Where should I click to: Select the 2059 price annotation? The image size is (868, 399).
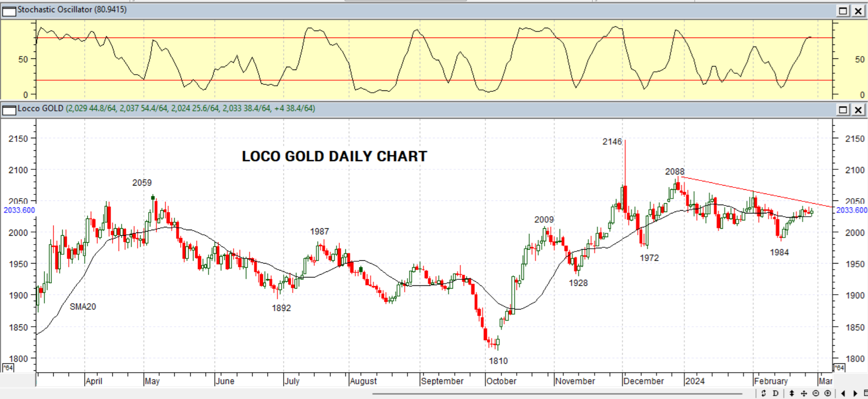click(x=142, y=183)
